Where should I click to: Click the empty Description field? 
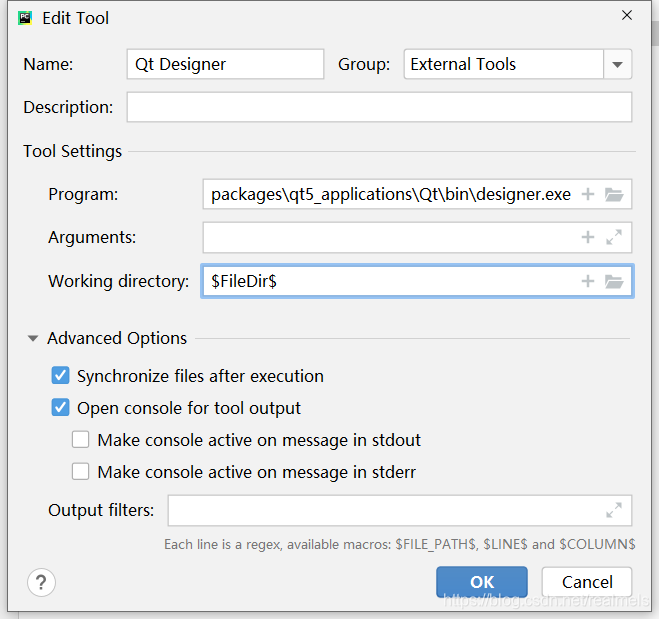pyautogui.click(x=379, y=107)
